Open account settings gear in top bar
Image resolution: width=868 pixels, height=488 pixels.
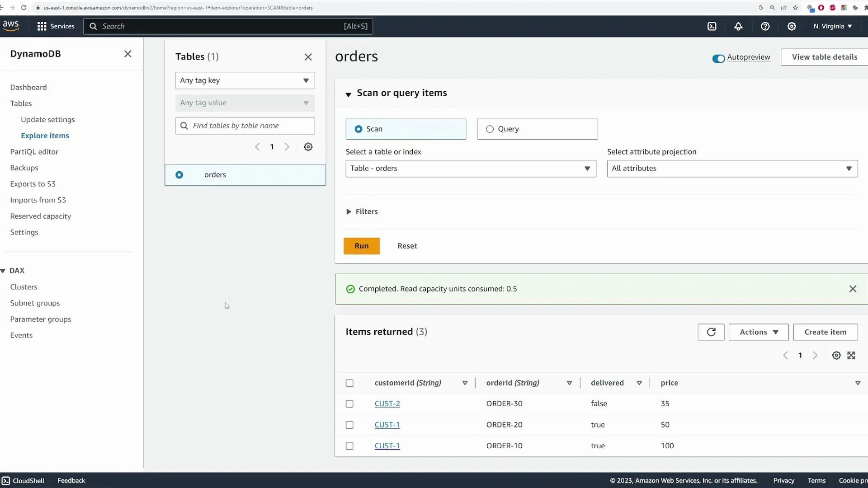coord(792,26)
